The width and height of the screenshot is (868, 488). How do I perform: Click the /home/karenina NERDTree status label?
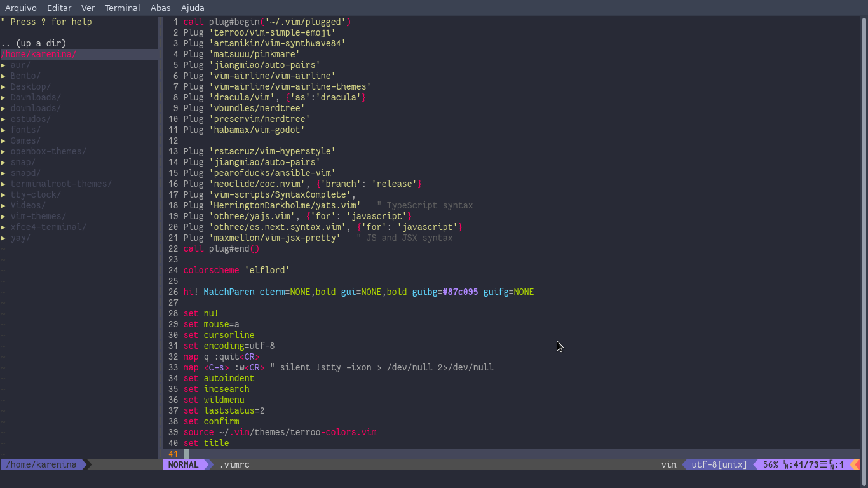point(41,464)
